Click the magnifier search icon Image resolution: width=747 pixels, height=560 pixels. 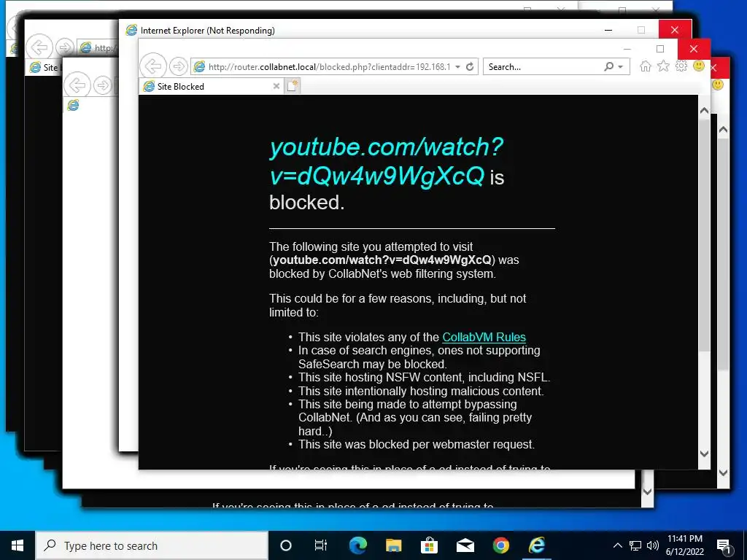608,66
